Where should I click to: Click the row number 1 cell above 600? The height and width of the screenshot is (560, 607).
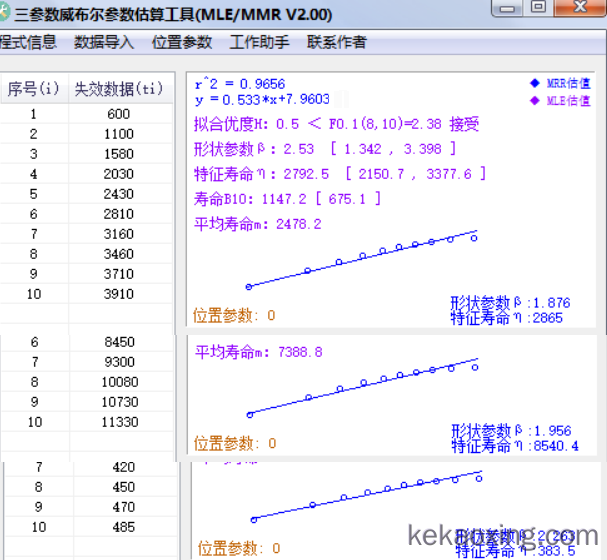pyautogui.click(x=34, y=114)
